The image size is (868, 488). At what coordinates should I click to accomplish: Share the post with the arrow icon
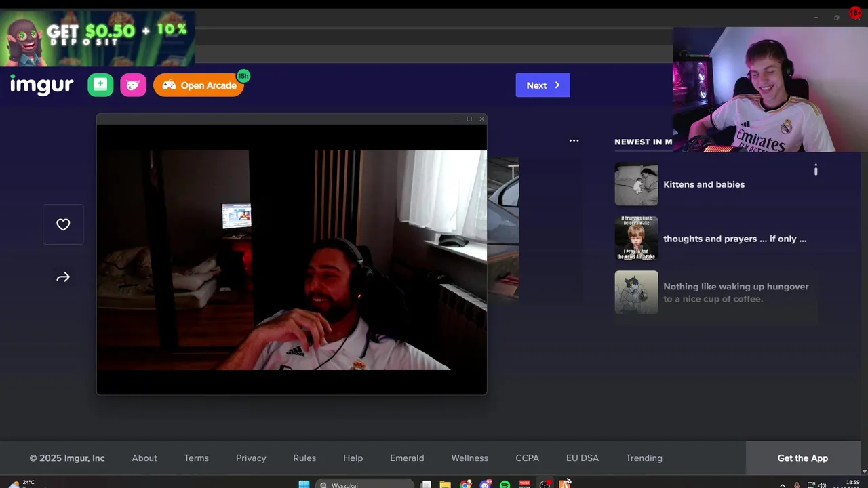[63, 277]
